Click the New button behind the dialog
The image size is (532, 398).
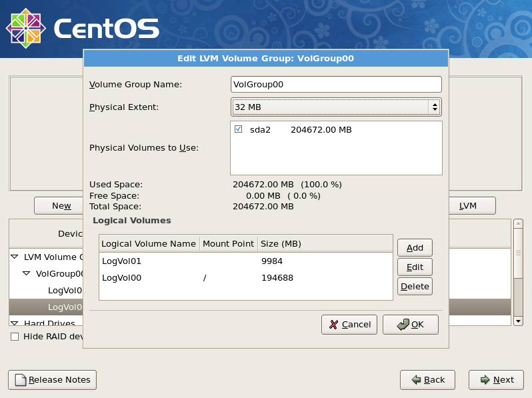[x=59, y=205]
